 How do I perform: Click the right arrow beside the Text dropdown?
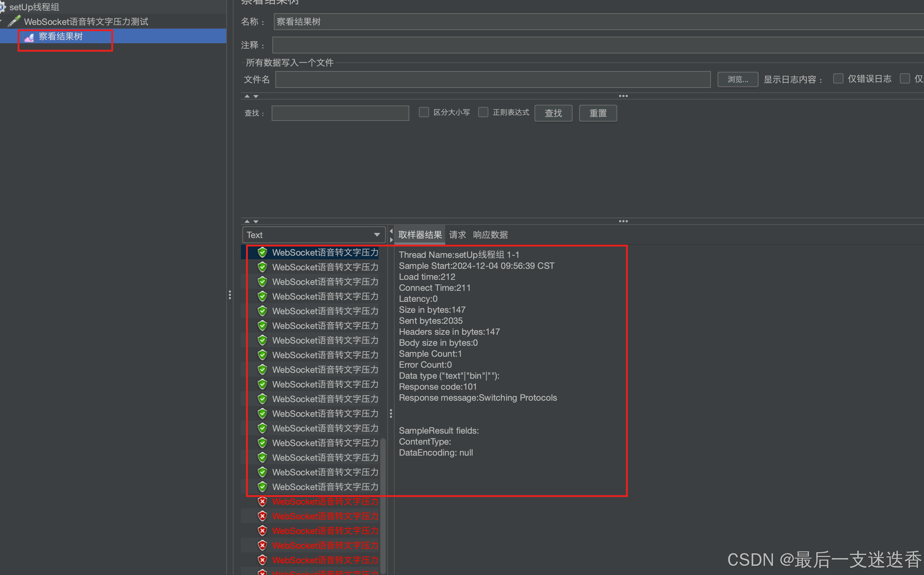point(391,240)
